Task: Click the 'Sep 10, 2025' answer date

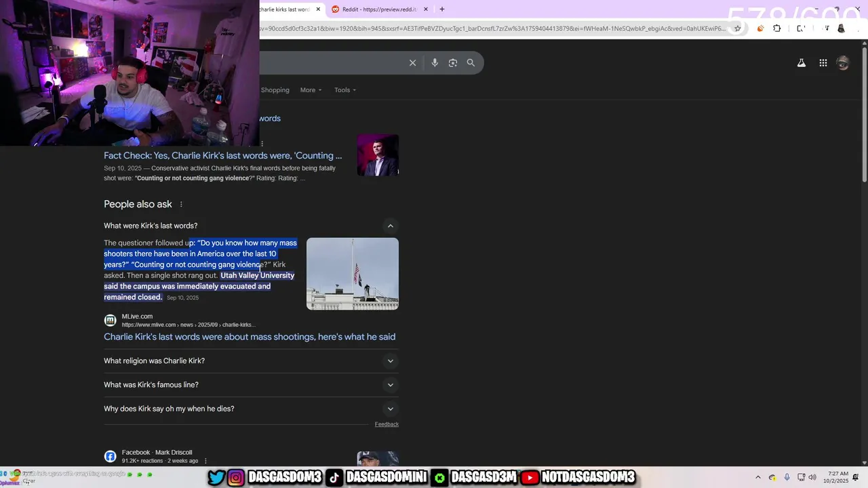Action: point(182,298)
